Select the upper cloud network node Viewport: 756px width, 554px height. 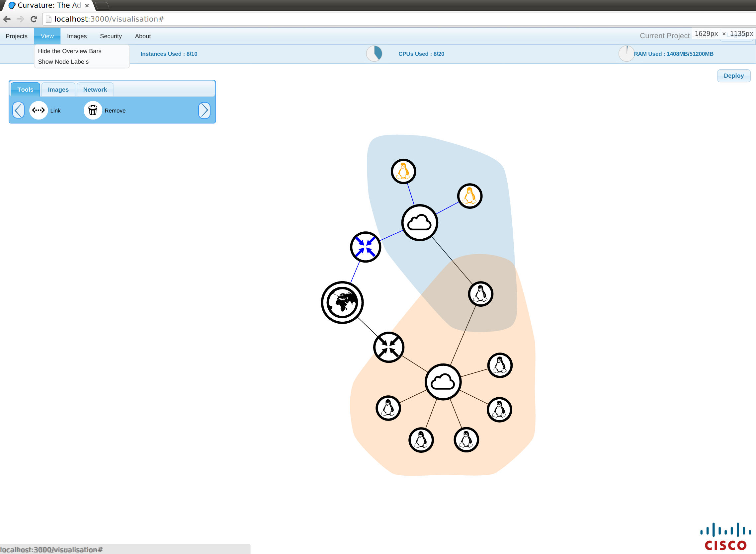coord(420,223)
